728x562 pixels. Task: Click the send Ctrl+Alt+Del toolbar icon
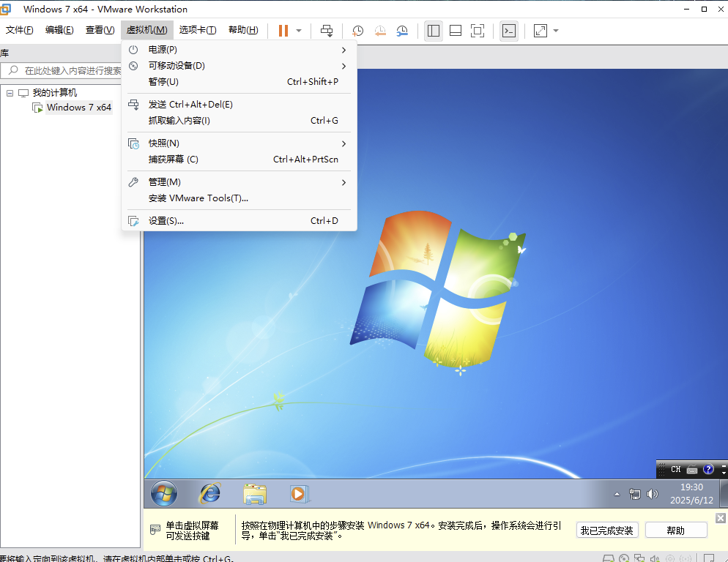(327, 31)
